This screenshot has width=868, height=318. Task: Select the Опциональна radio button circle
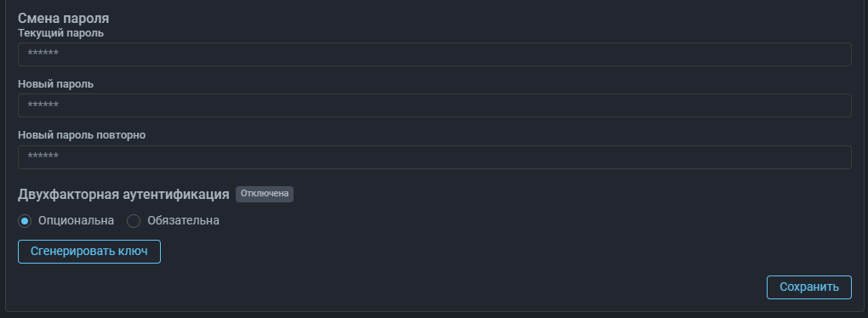(x=25, y=221)
